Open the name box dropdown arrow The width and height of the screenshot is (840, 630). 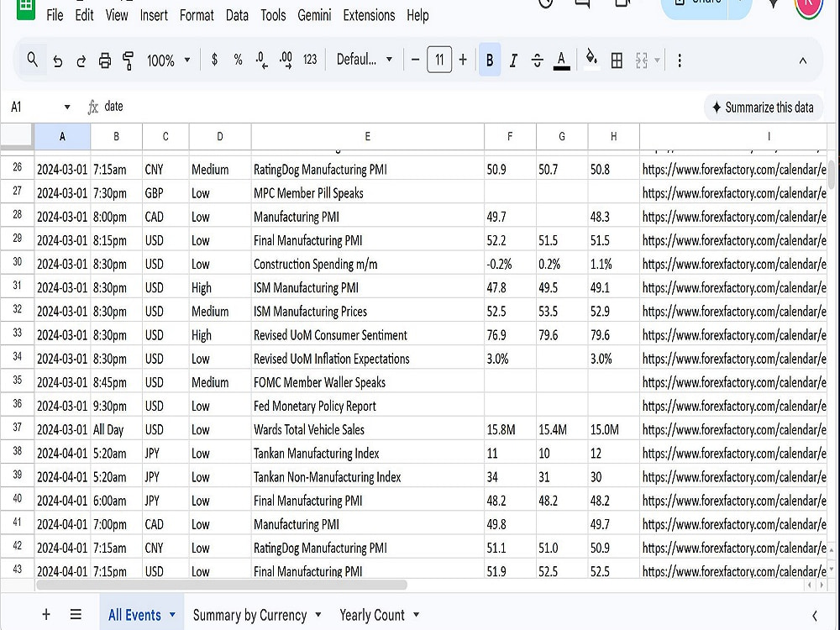click(x=67, y=108)
